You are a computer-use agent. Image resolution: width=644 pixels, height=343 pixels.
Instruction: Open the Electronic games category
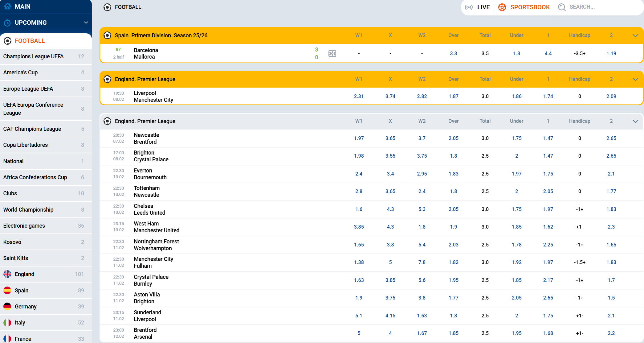pyautogui.click(x=24, y=225)
